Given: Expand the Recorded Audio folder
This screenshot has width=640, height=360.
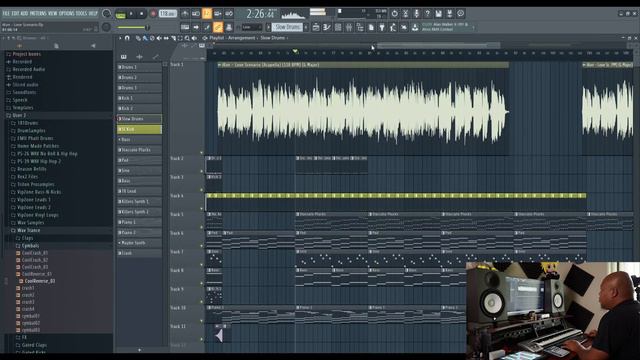Looking at the screenshot, I should point(29,69).
